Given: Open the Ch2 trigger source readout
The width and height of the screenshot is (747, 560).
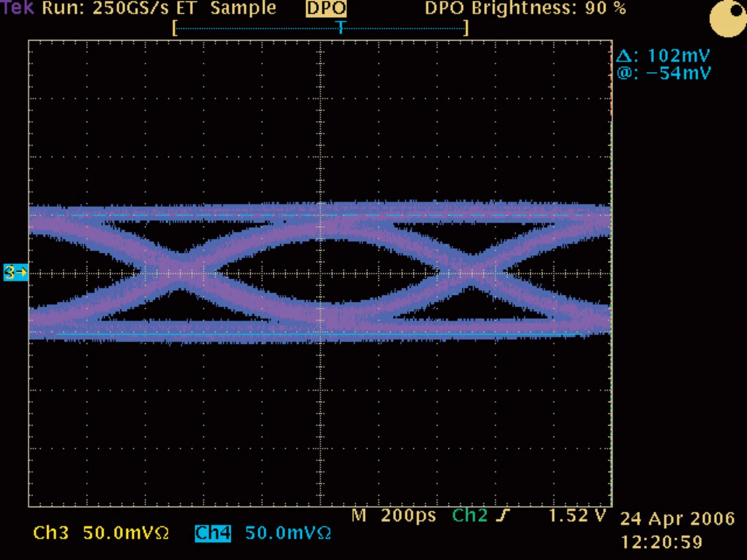Looking at the screenshot, I should tap(470, 516).
